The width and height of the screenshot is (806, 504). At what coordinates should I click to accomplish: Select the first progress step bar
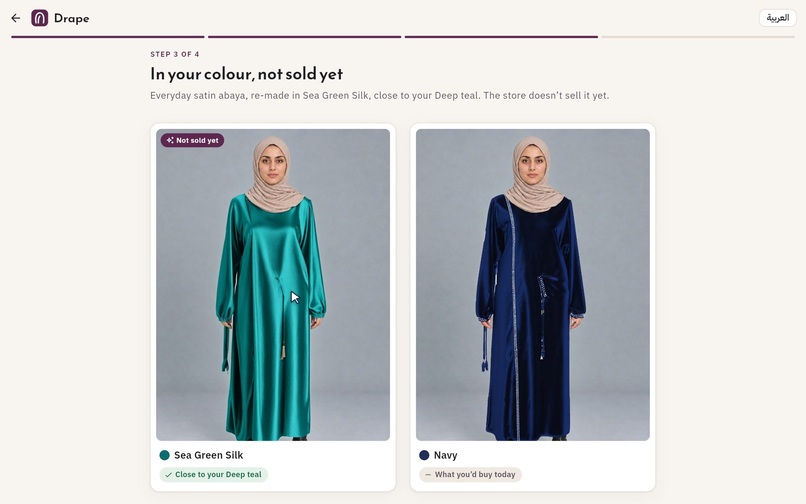pyautogui.click(x=108, y=37)
